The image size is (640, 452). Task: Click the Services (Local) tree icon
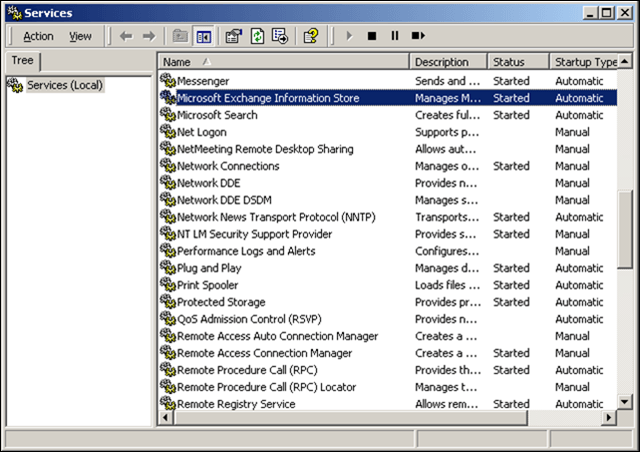[x=15, y=85]
